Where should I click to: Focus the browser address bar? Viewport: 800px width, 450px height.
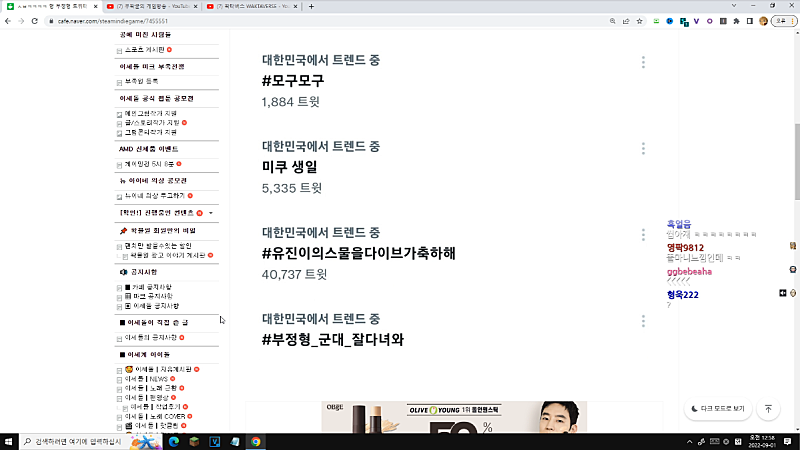[327, 21]
